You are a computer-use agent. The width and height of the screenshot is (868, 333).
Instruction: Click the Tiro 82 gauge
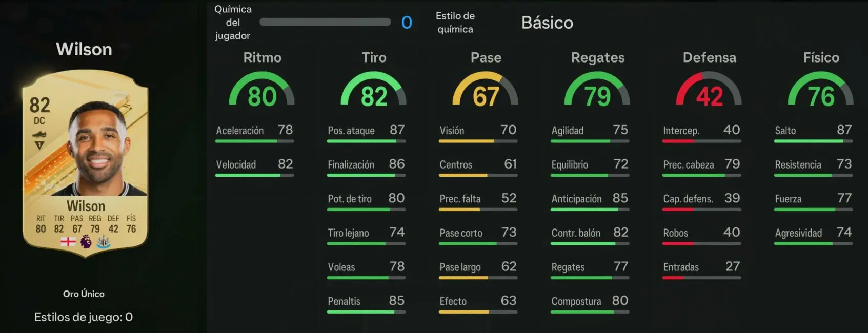[x=374, y=89]
